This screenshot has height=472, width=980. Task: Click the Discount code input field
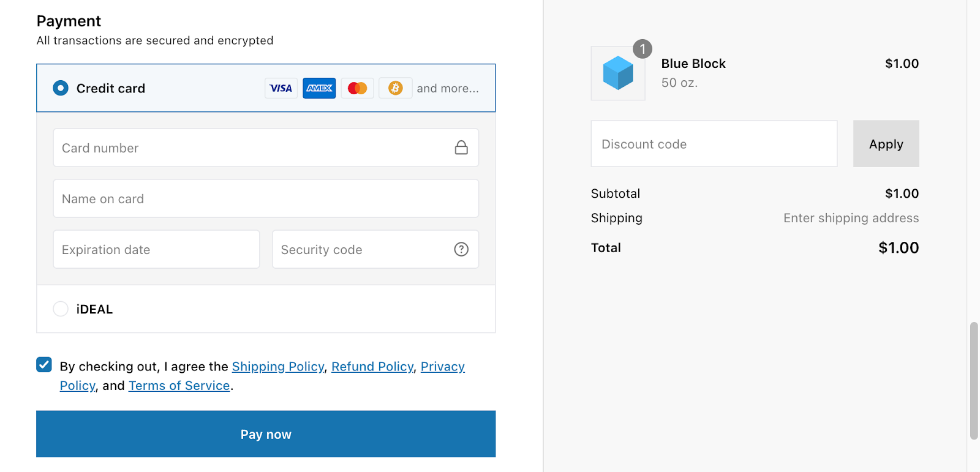[x=713, y=144]
